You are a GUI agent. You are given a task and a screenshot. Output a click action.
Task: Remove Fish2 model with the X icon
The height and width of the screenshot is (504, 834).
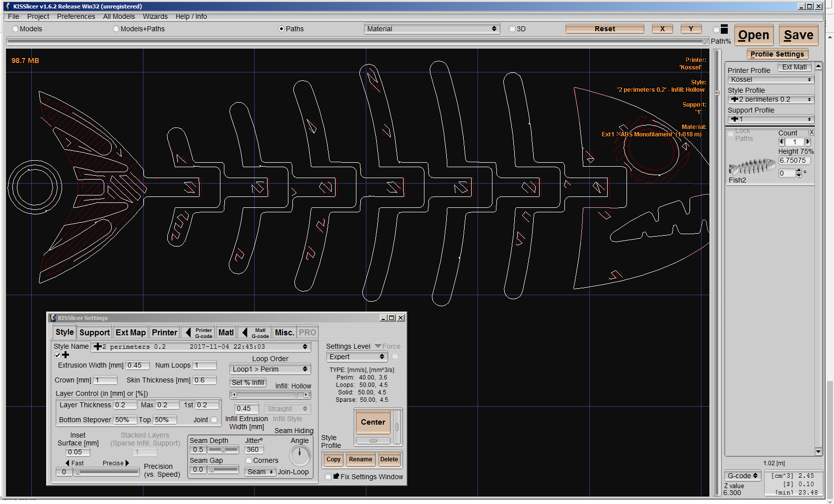click(811, 132)
